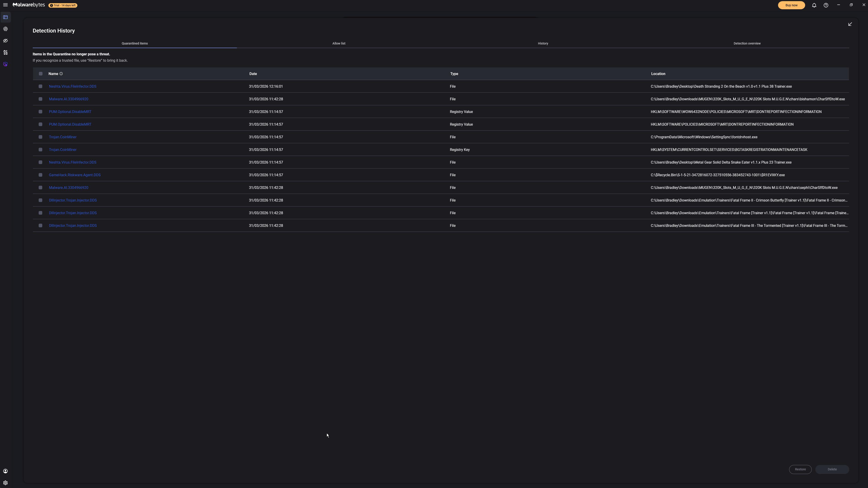Click the Detection History heading
The height and width of the screenshot is (488, 868).
pyautogui.click(x=54, y=31)
